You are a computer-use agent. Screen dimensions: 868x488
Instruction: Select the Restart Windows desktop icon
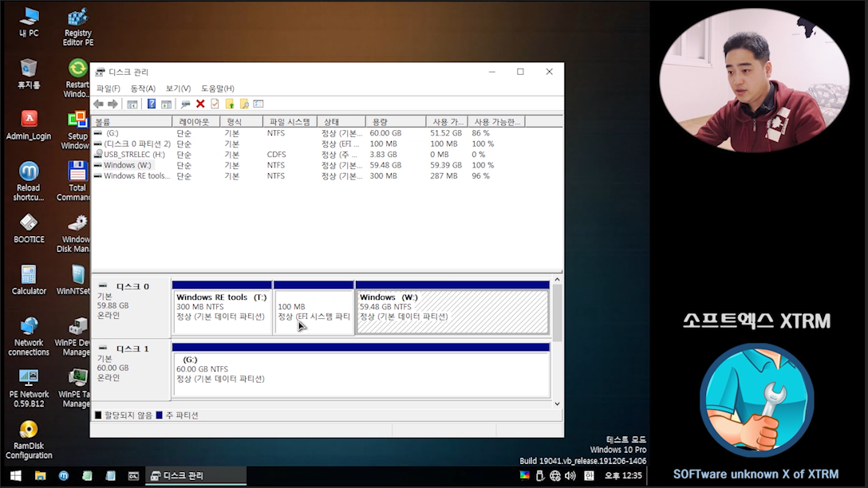tap(77, 78)
